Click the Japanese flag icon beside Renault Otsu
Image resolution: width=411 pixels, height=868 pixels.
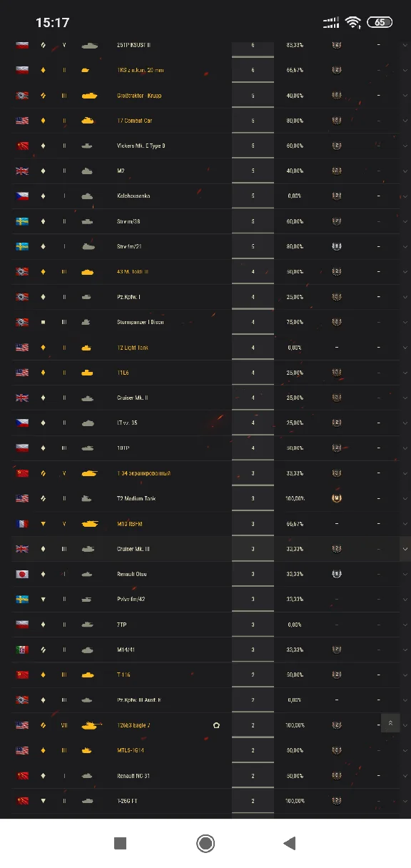[x=22, y=574]
